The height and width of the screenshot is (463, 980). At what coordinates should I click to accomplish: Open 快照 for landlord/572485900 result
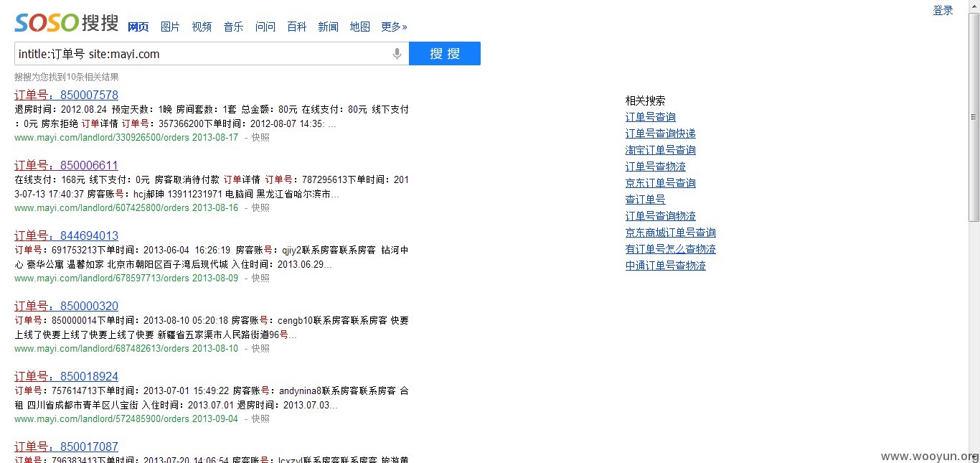point(260,418)
